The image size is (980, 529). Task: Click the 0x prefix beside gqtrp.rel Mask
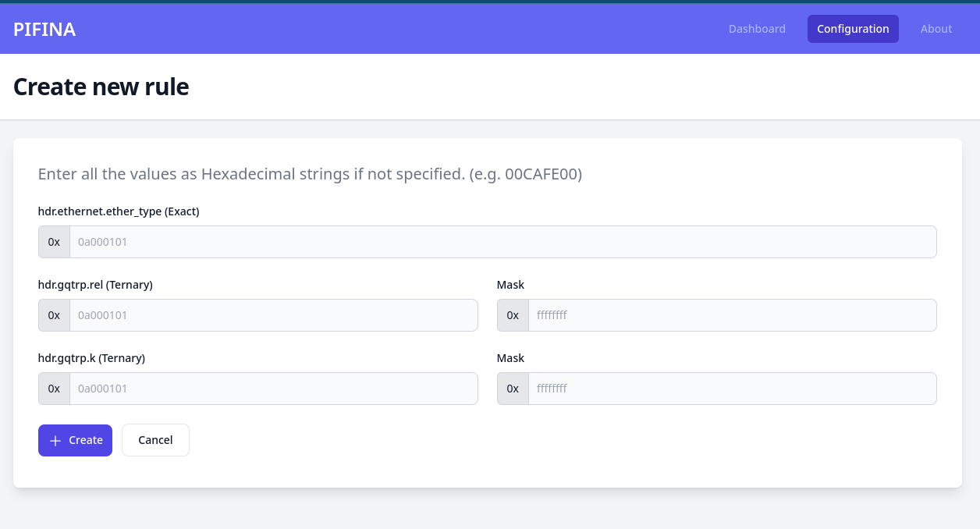pyautogui.click(x=513, y=315)
